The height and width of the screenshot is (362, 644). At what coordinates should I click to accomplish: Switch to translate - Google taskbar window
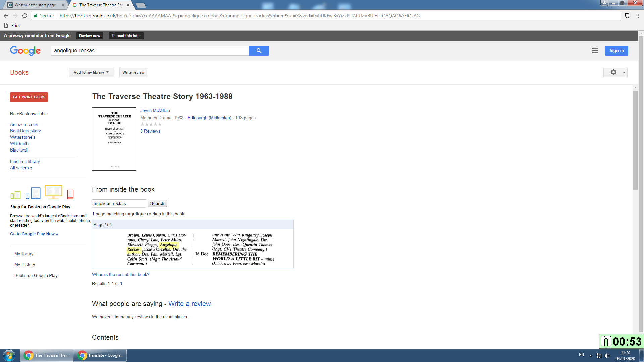click(x=100, y=355)
